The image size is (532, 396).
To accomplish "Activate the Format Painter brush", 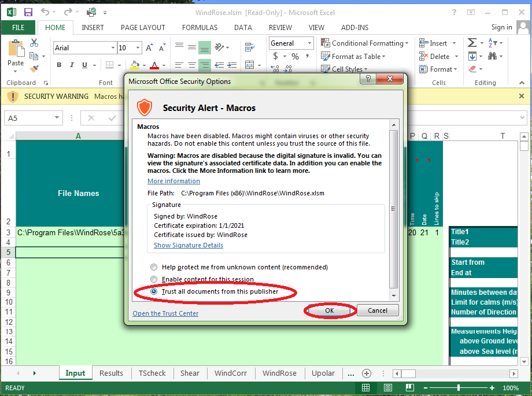I will [34, 69].
